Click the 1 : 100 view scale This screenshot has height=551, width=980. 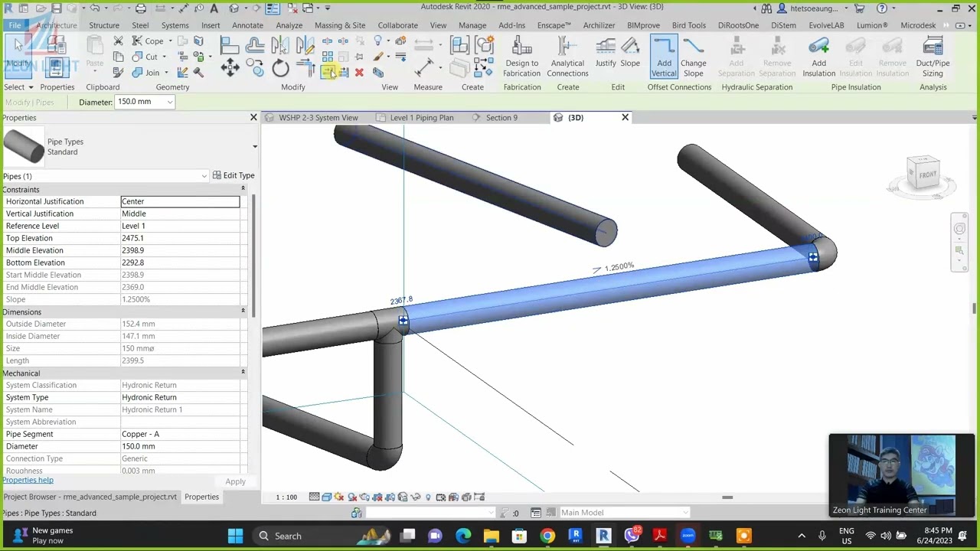point(286,497)
